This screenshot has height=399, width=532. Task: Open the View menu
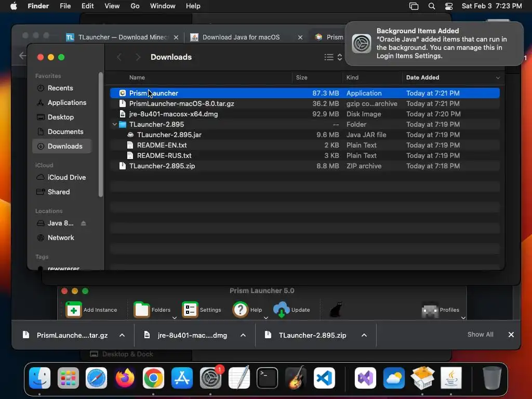click(112, 6)
